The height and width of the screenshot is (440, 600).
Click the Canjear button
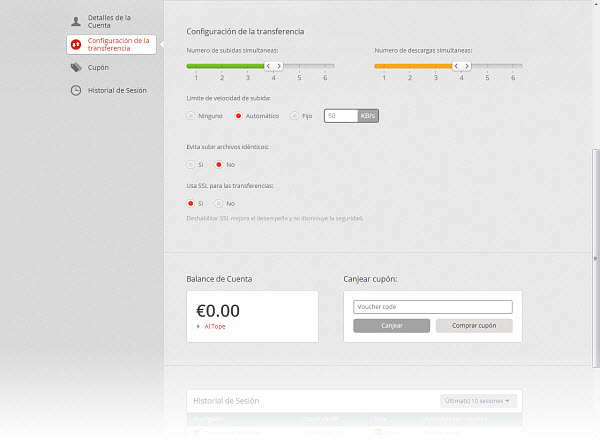coord(391,326)
